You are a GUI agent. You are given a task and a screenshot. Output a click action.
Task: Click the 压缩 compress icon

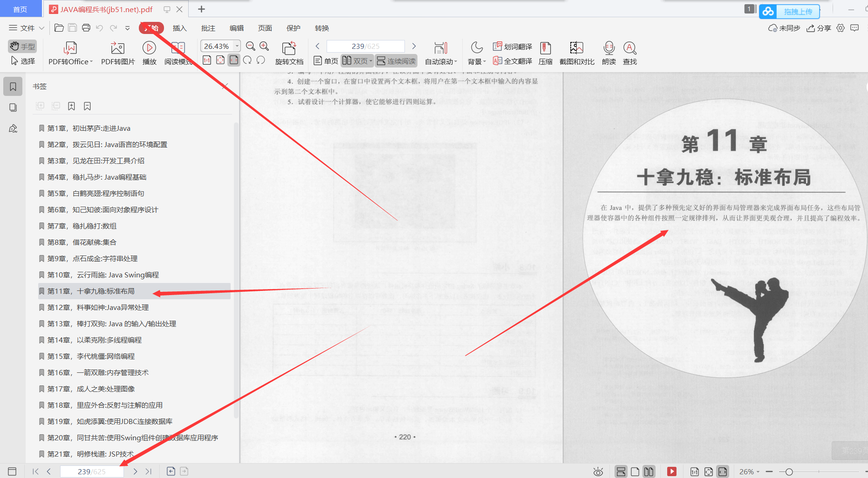[546, 54]
